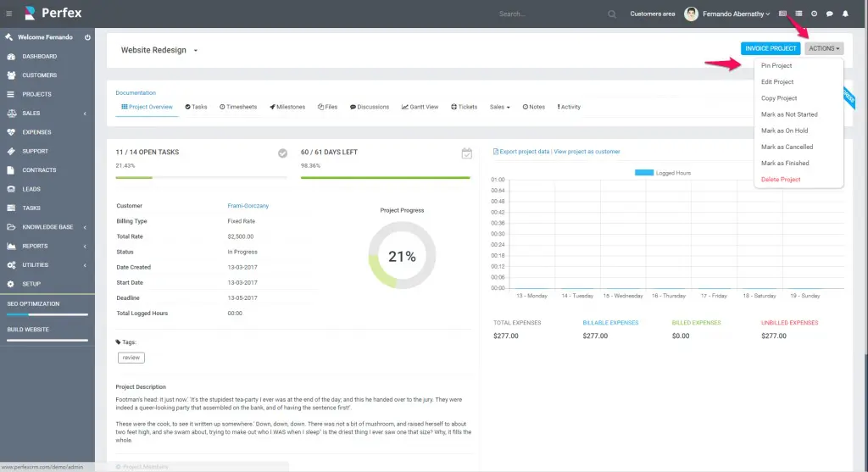Viewport: 868px width, 472px height.
Task: Click the Invoice Project button
Action: 771,48
